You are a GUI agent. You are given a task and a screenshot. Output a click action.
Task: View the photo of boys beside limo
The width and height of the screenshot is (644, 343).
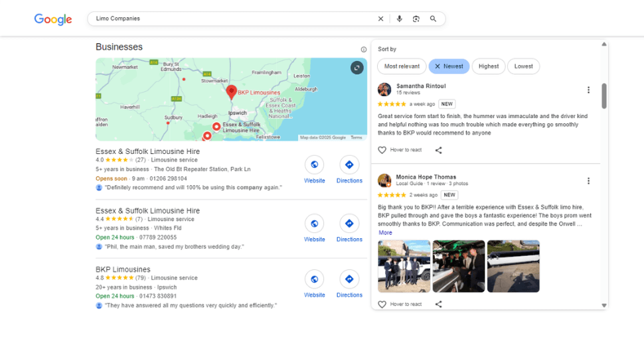point(404,266)
